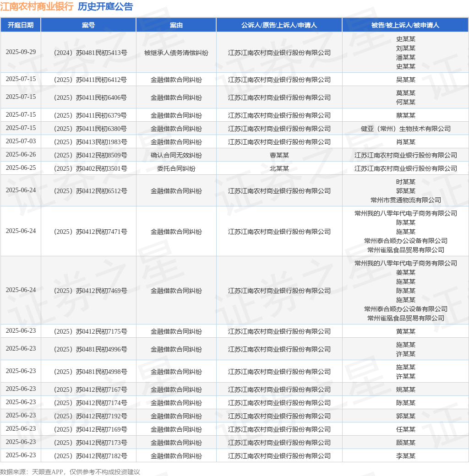Select case number (2025) 苏0412民初7167号
Screen dimensions: 469x476
[x=91, y=390]
